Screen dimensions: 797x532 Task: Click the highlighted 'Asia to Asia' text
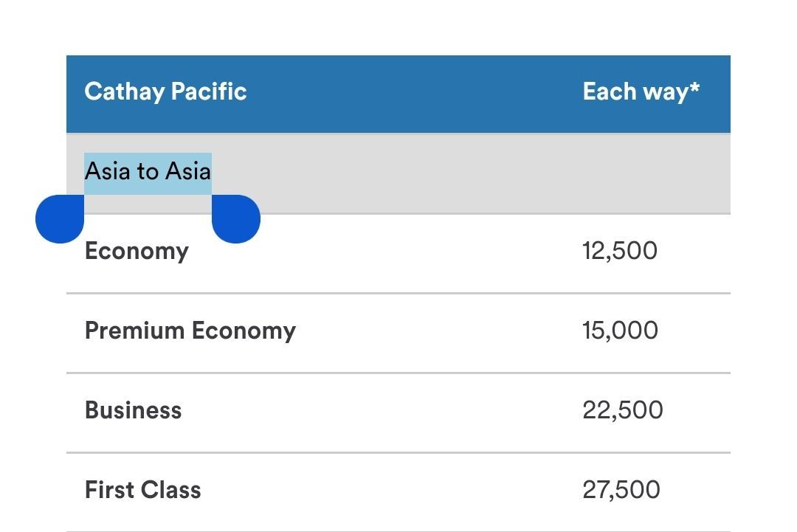pyautogui.click(x=148, y=171)
